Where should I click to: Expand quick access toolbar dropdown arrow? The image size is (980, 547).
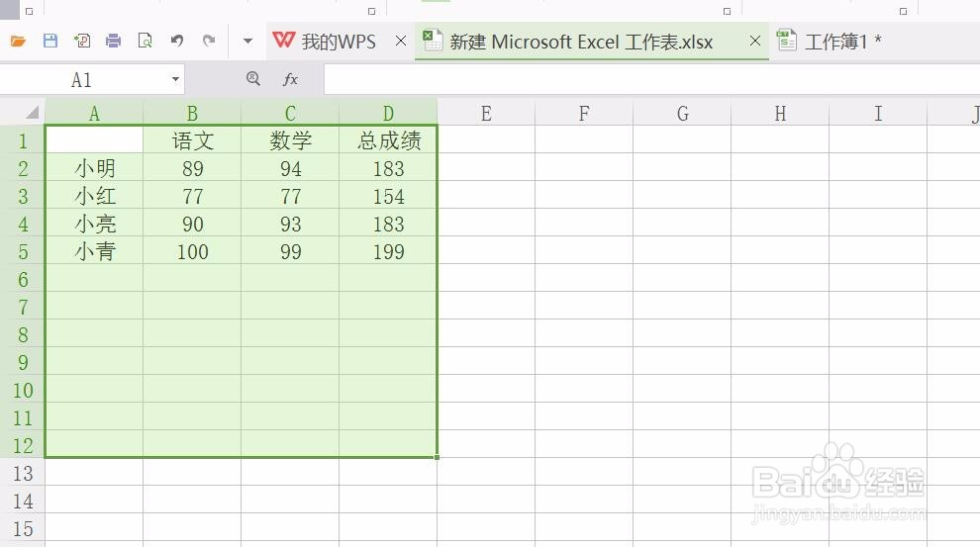[x=247, y=42]
